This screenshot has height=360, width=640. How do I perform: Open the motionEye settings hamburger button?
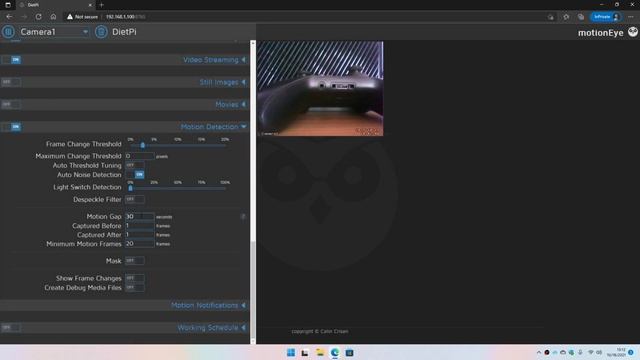[x=8, y=32]
